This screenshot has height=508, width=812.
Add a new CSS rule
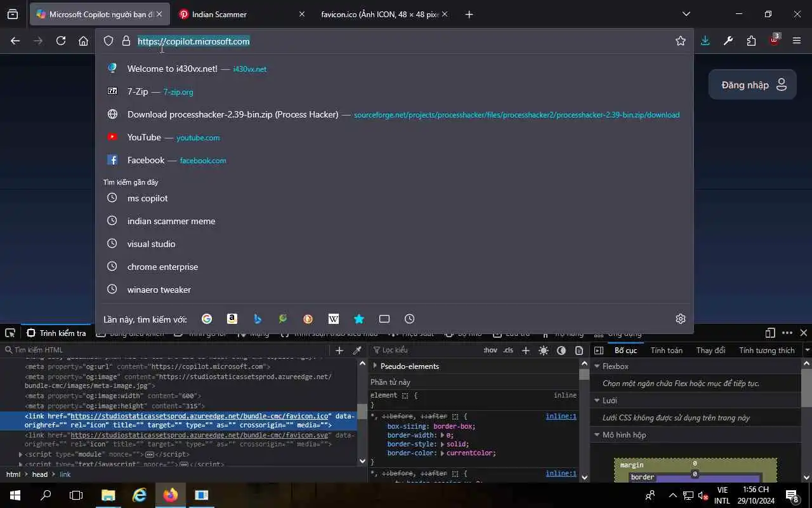(525, 350)
